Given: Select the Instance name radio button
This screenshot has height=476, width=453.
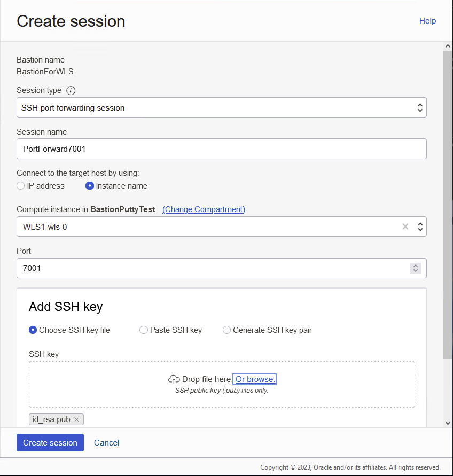Looking at the screenshot, I should coord(89,186).
